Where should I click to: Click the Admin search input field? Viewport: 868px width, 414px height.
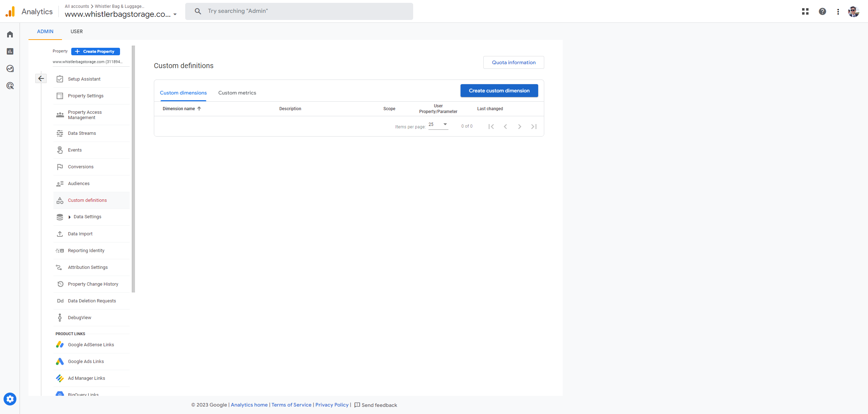(299, 11)
